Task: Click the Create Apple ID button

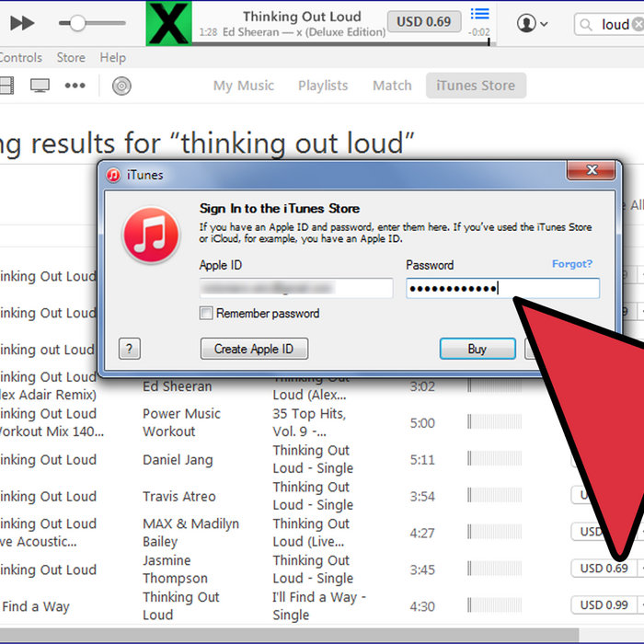Action: [x=254, y=349]
